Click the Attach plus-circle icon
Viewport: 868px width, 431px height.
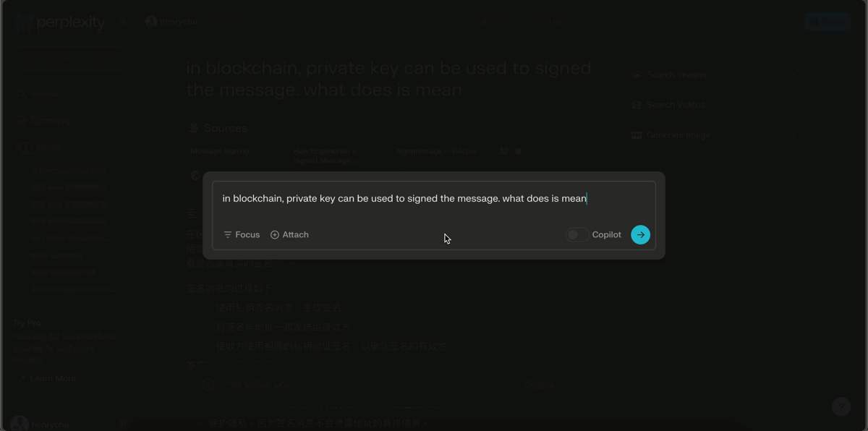(x=275, y=234)
